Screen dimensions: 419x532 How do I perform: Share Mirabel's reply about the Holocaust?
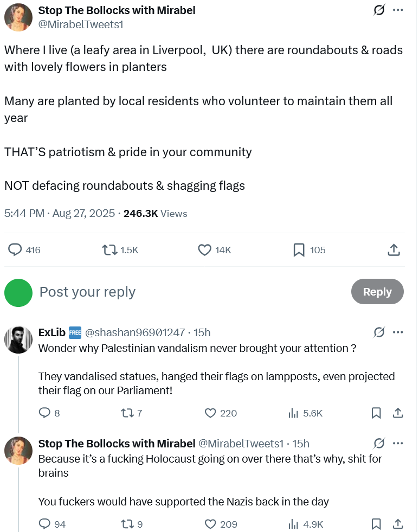pyautogui.click(x=397, y=524)
